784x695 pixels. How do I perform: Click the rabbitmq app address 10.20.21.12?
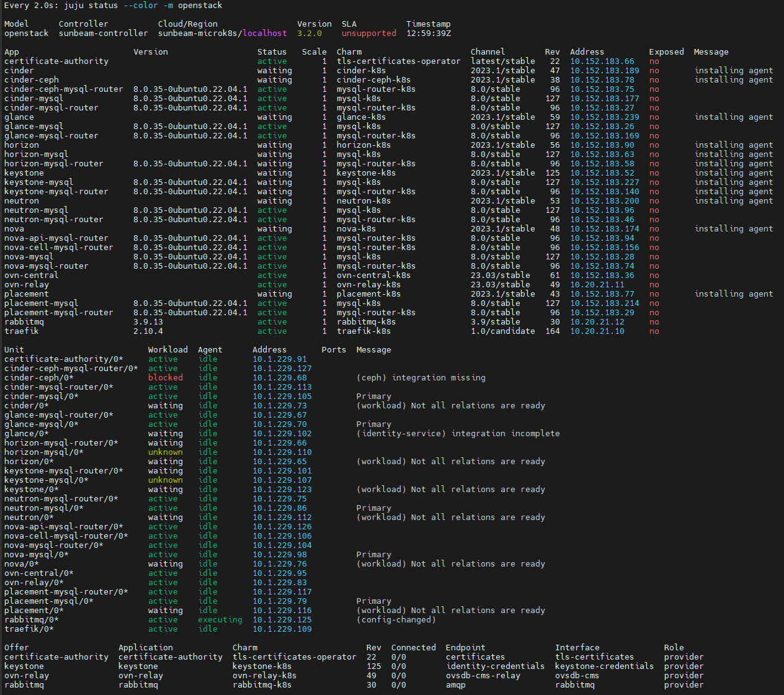(x=597, y=322)
